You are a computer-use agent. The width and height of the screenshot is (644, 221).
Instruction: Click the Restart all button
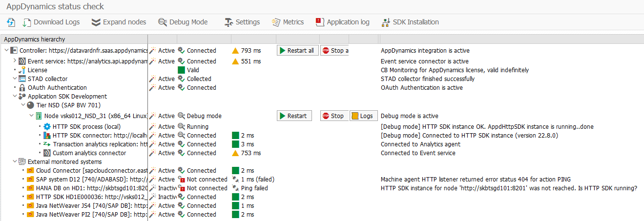click(298, 50)
